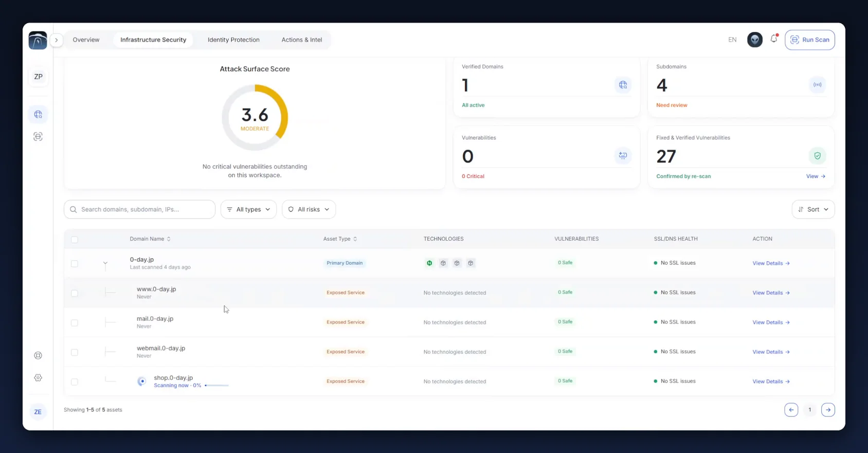Viewport: 868px width, 453px height.
Task: Check the webmail.0-day.jp row checkbox
Action: pos(75,352)
